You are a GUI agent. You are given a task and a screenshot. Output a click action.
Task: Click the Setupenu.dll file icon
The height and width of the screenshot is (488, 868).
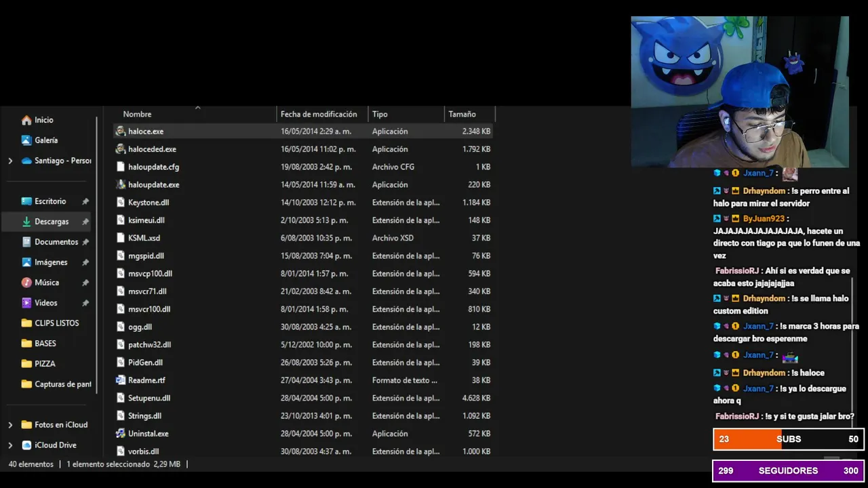(x=121, y=398)
